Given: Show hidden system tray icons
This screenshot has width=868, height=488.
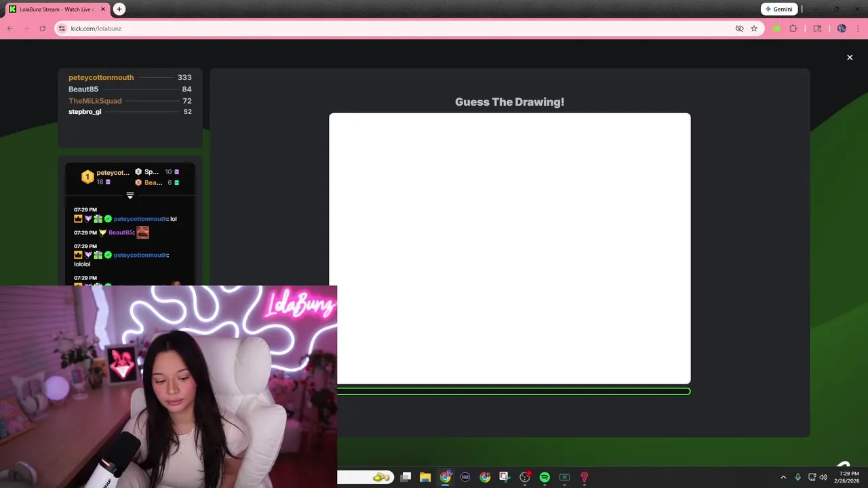Looking at the screenshot, I should (783, 477).
